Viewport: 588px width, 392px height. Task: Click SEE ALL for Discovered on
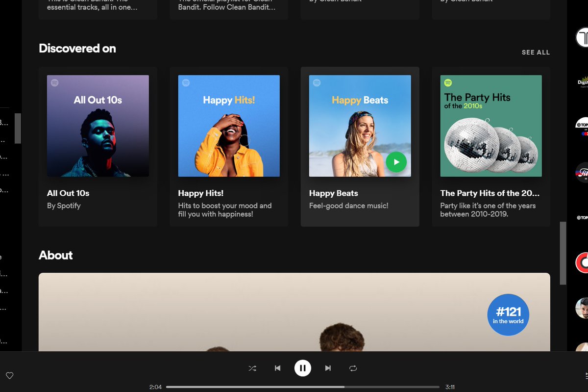[536, 52]
